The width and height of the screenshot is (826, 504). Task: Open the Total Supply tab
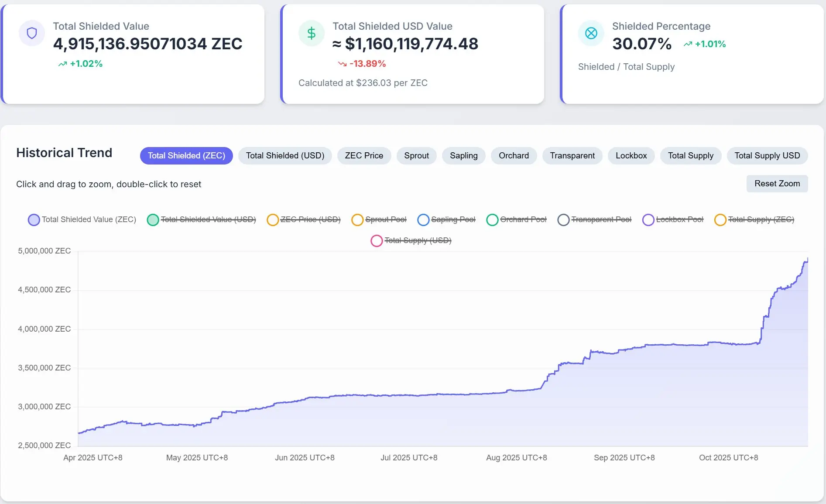point(691,156)
